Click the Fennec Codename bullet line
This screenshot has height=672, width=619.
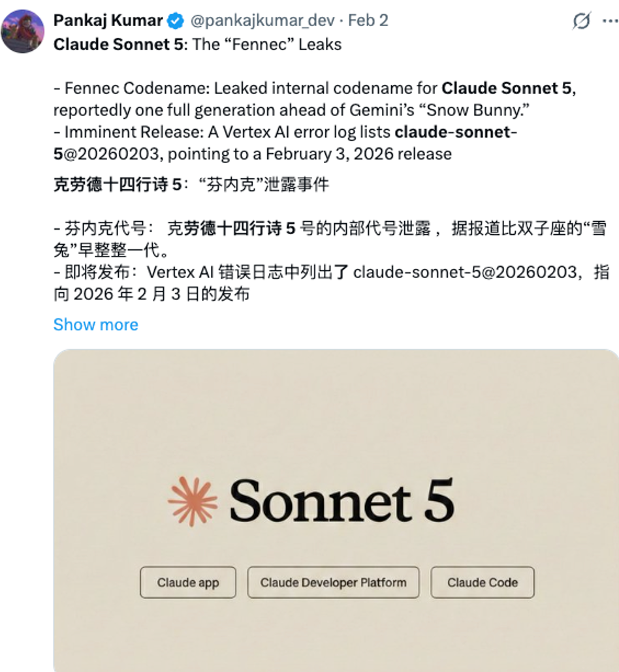tap(315, 99)
